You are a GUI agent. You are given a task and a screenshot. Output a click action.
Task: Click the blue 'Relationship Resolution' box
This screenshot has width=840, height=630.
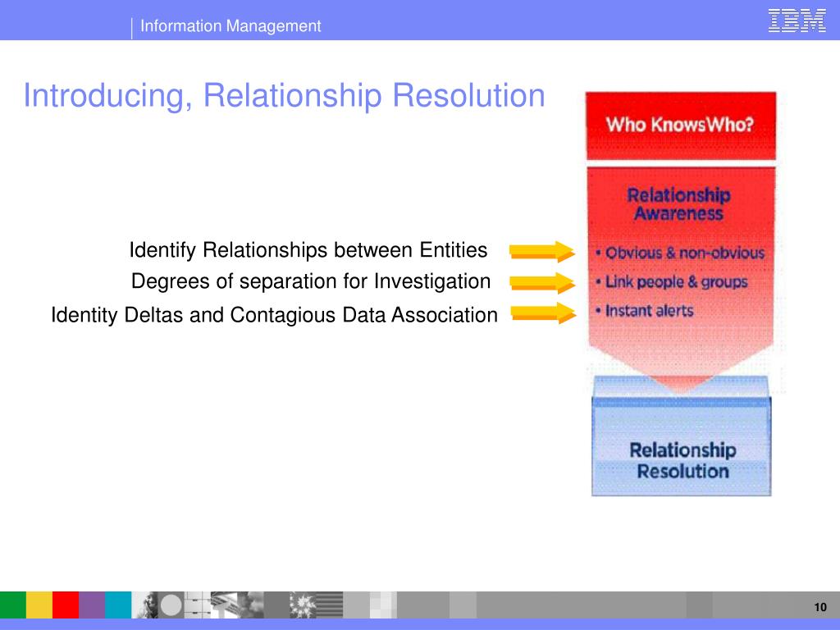(682, 447)
